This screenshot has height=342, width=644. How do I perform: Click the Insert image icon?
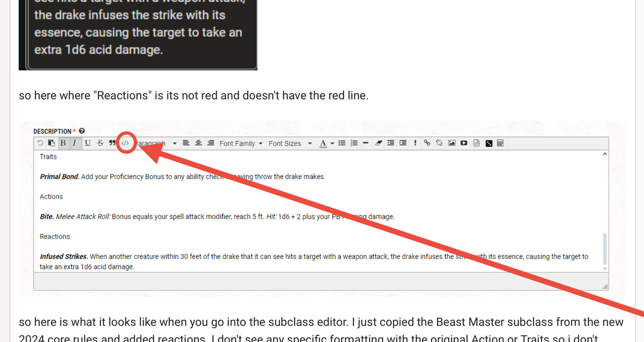(452, 143)
